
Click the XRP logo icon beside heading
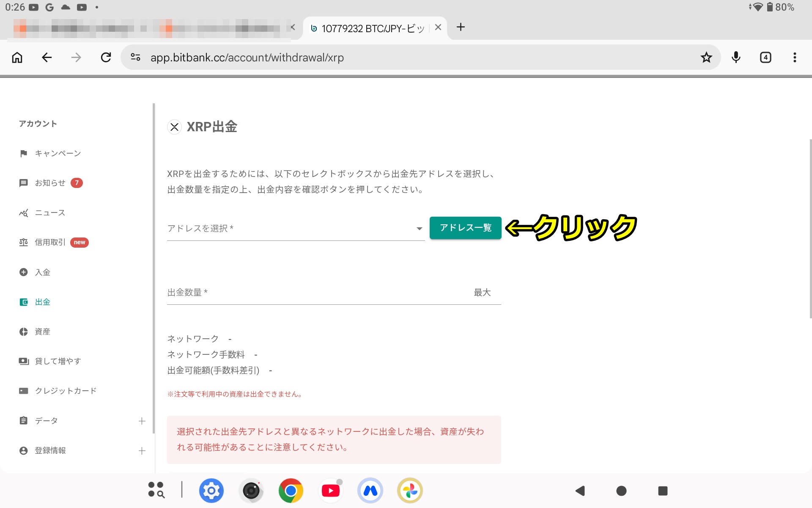174,127
